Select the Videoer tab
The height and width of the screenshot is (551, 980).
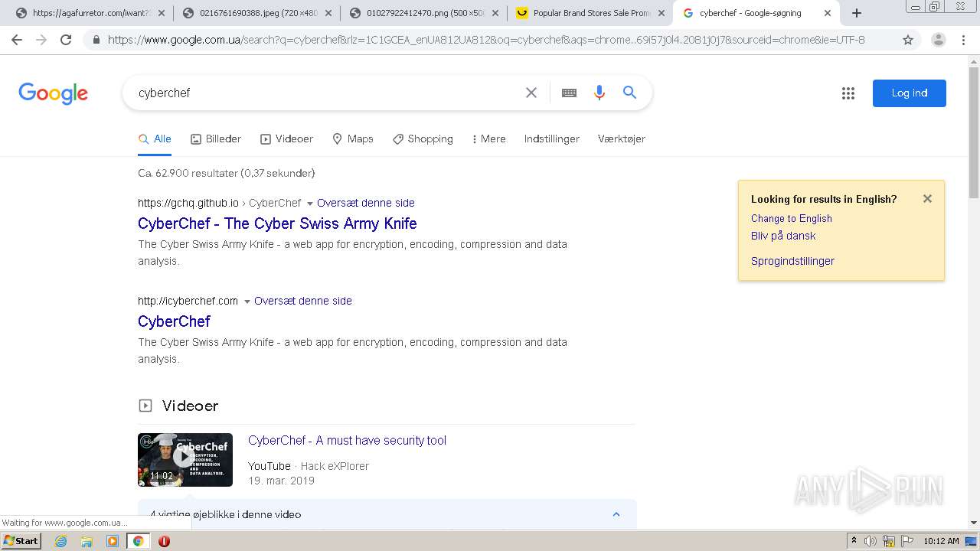(x=287, y=139)
